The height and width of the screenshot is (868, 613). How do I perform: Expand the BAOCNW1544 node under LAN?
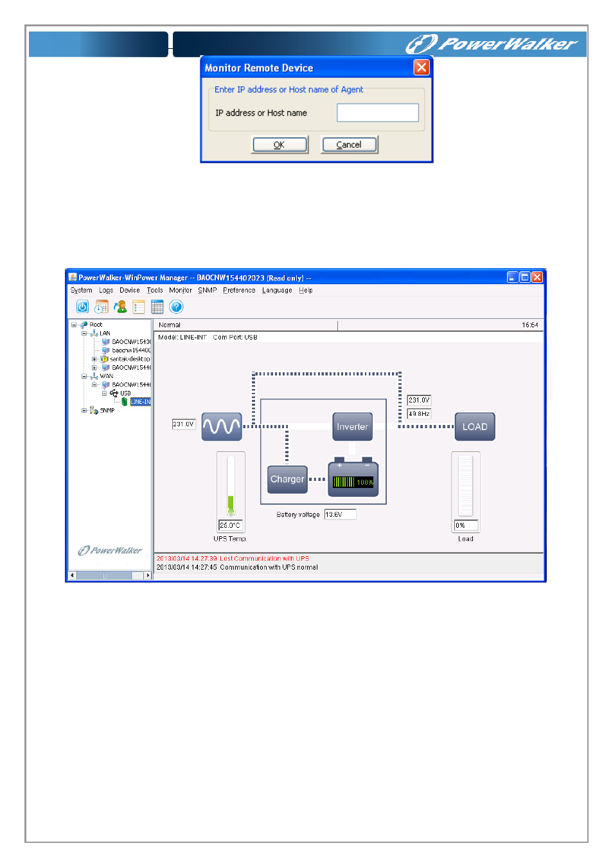coord(94,367)
